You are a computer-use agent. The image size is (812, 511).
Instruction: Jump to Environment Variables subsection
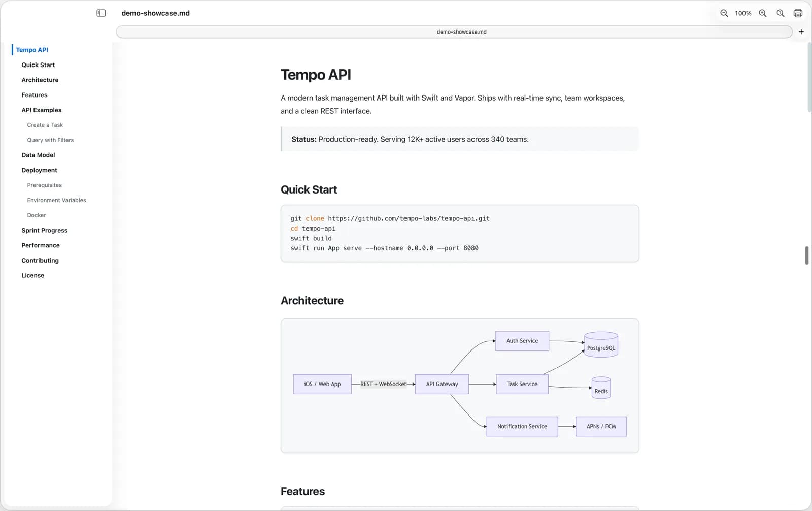[x=56, y=200]
